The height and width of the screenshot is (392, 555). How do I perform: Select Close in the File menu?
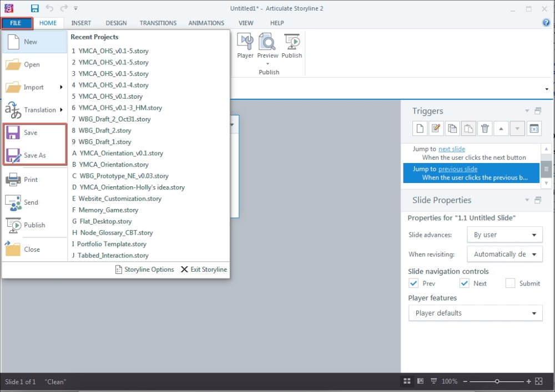(34, 249)
